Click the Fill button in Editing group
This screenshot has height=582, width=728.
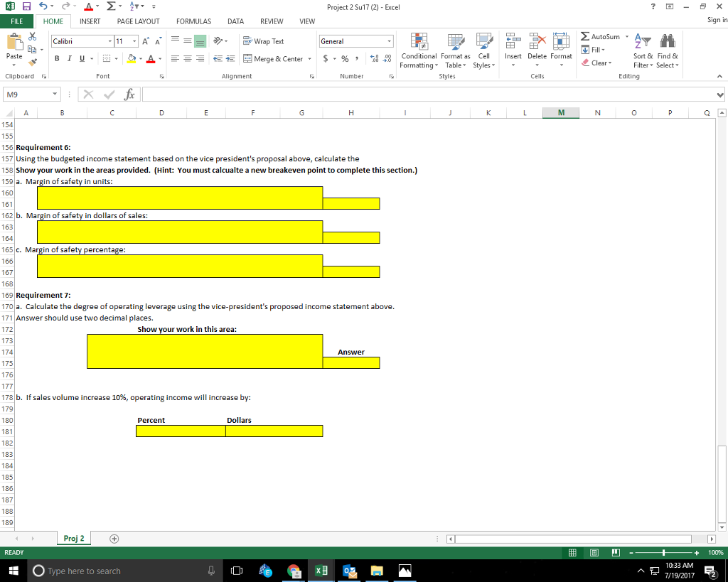593,50
